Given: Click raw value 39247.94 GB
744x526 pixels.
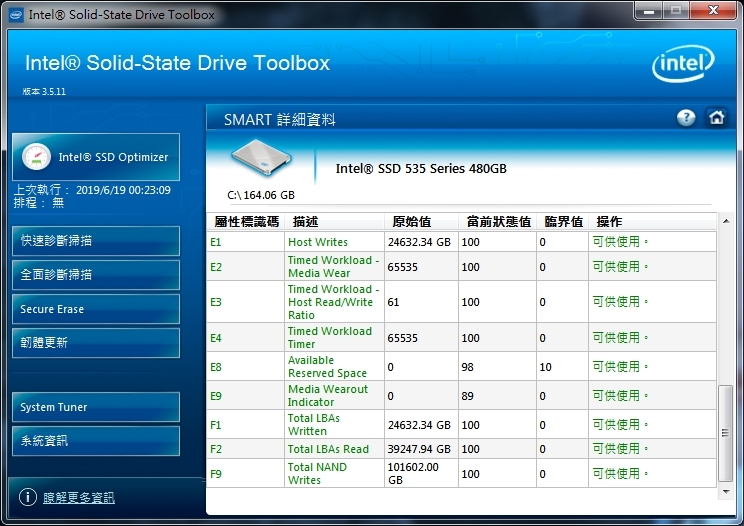Looking at the screenshot, I should pos(419,449).
